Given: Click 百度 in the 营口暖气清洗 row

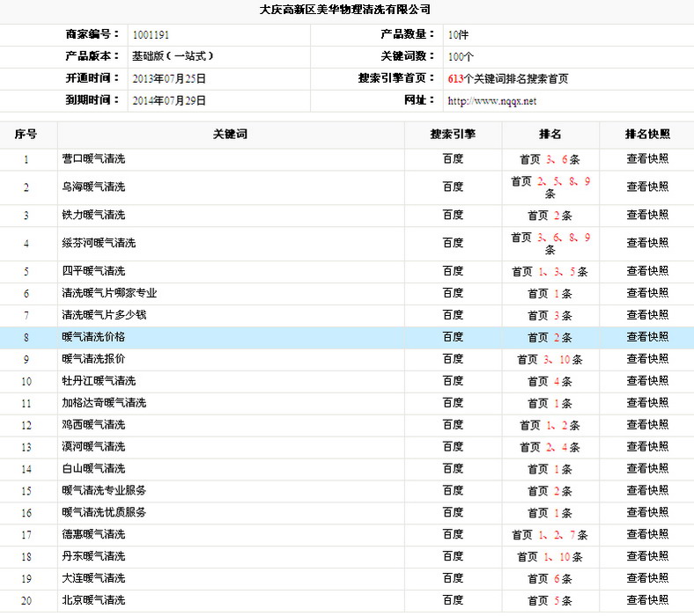Looking at the screenshot, I should pos(453,158).
